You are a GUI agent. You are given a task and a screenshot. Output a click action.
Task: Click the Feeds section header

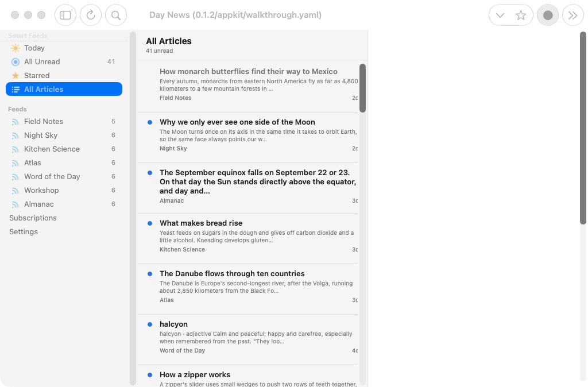coord(17,109)
